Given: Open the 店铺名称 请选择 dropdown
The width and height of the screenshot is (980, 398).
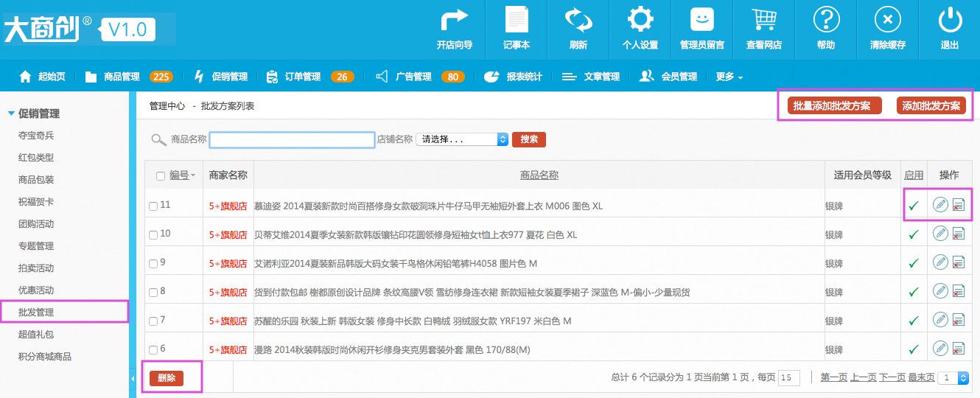Looking at the screenshot, I should coord(462,139).
